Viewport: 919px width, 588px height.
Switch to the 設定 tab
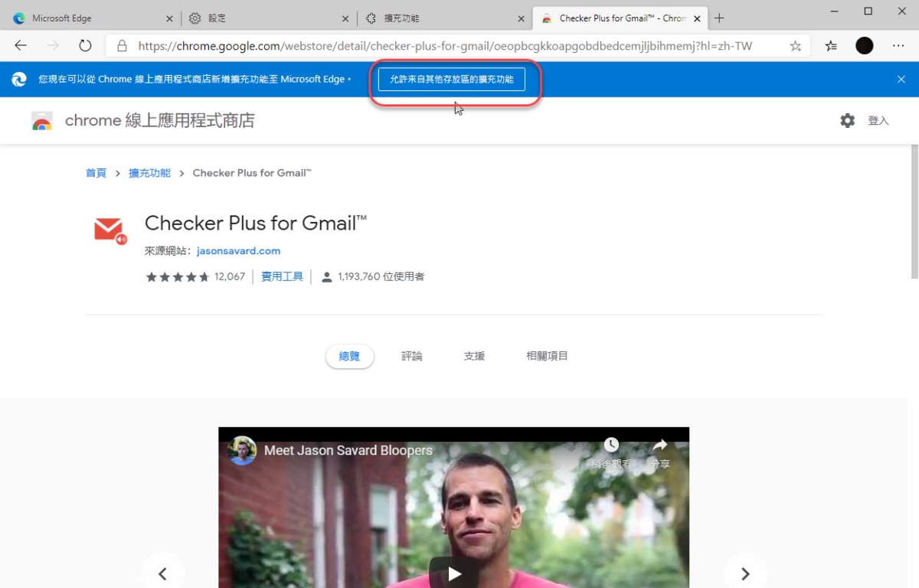pyautogui.click(x=270, y=18)
